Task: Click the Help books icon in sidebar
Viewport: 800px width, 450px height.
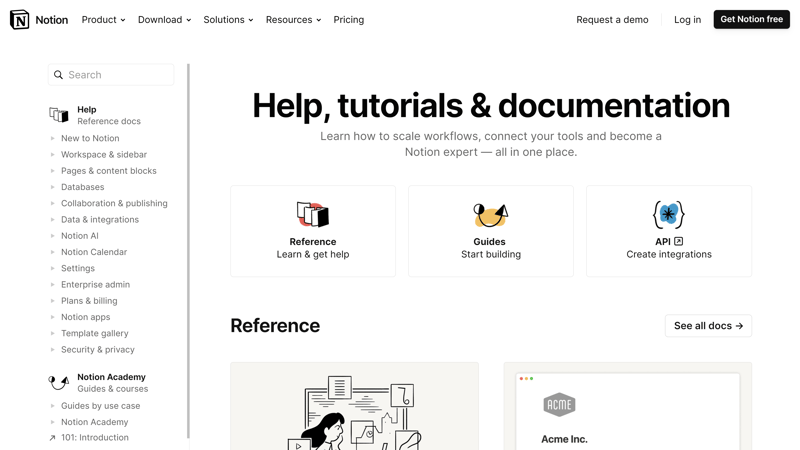Action: [59, 115]
